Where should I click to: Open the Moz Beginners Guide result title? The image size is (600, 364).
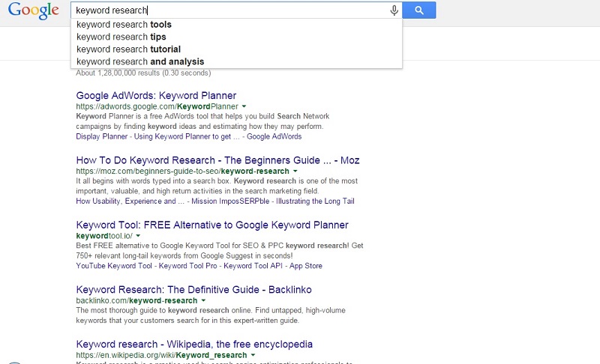[x=217, y=160]
